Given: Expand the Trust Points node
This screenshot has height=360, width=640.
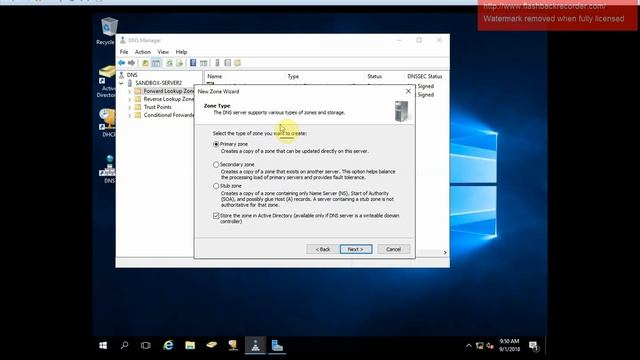Looking at the screenshot, I should [x=129, y=107].
